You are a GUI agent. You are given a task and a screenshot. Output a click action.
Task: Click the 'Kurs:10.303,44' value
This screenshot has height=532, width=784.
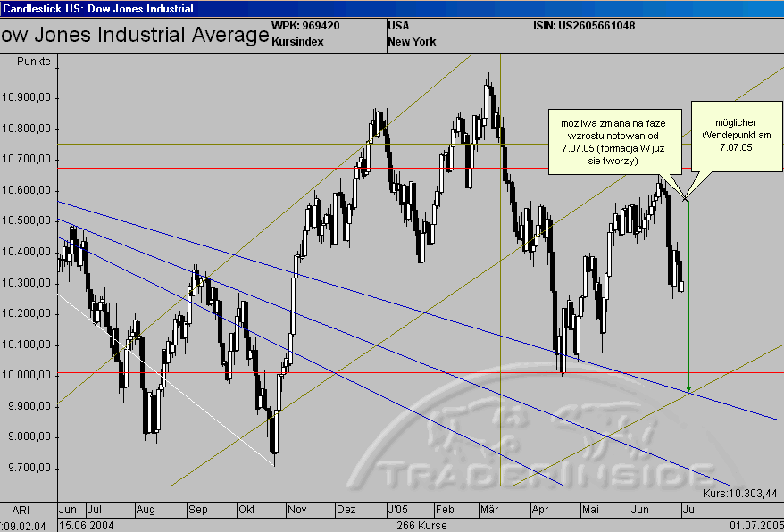pyautogui.click(x=741, y=493)
